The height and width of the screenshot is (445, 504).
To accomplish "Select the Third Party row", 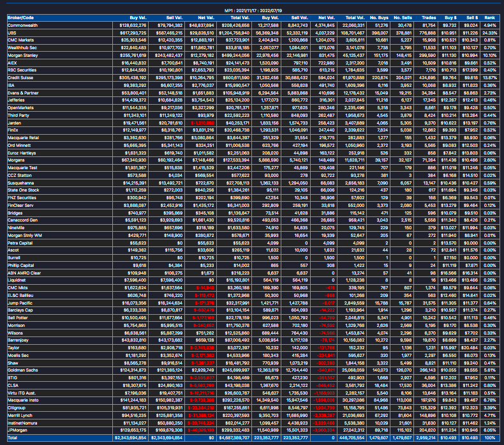I will [x=253, y=115].
